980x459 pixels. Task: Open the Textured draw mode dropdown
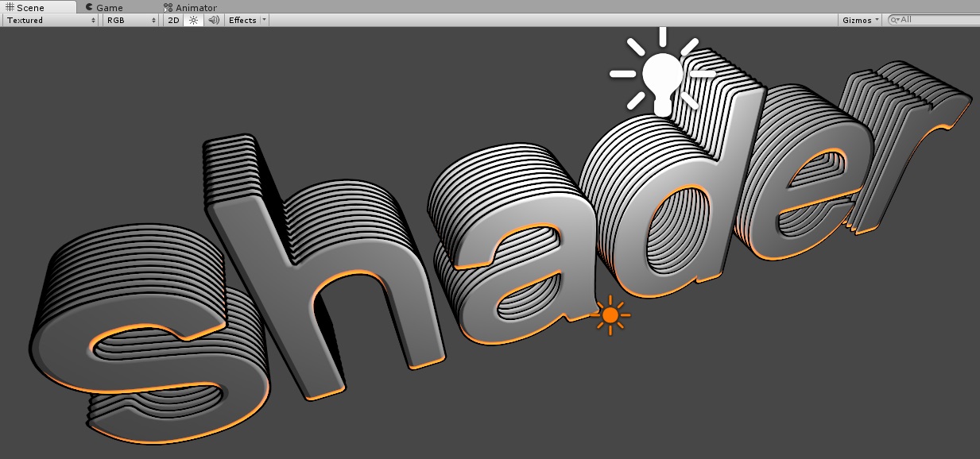pos(48,20)
